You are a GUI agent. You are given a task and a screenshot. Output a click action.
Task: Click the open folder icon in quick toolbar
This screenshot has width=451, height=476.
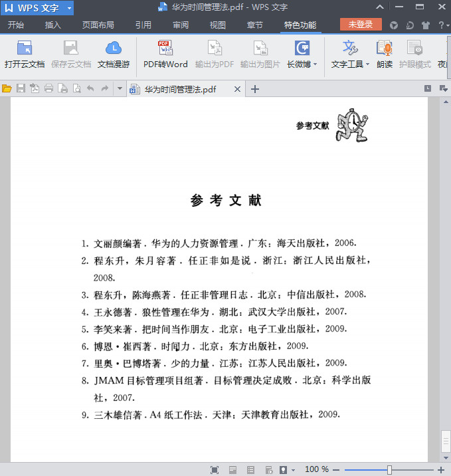click(x=7, y=88)
